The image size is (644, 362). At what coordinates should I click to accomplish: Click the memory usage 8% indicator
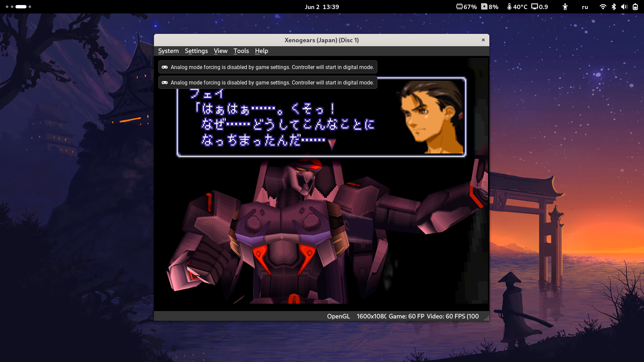point(490,7)
